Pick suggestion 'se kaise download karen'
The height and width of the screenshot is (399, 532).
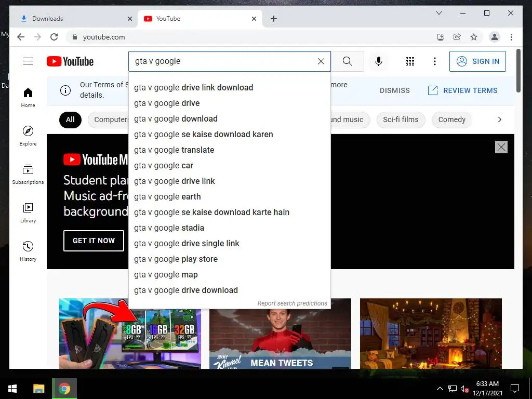(230, 135)
